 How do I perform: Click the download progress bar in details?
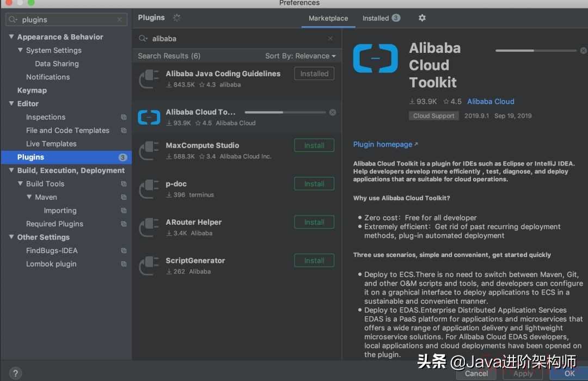535,51
